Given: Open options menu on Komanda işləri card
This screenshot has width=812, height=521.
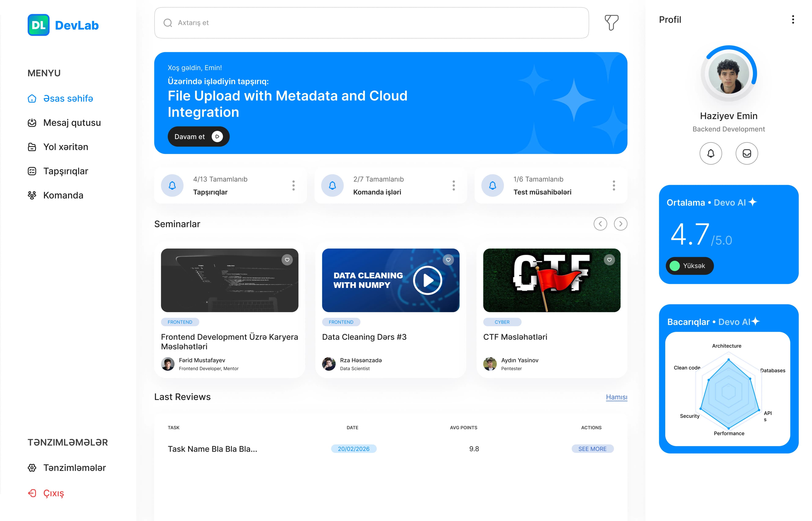Looking at the screenshot, I should point(453,185).
